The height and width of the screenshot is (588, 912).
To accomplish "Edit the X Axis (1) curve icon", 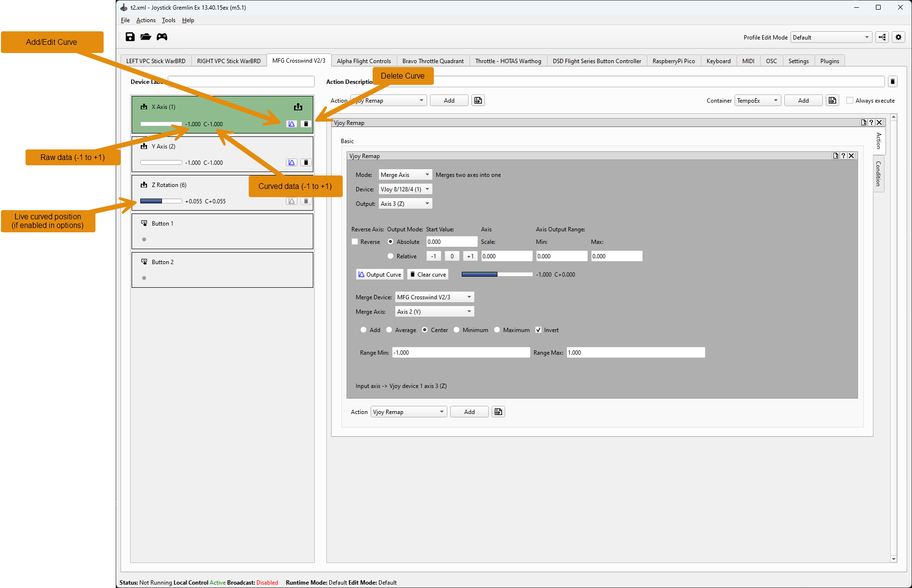I will click(292, 124).
